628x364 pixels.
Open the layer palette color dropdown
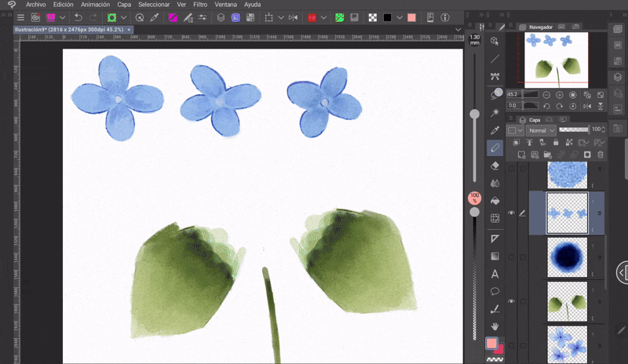[x=514, y=129]
